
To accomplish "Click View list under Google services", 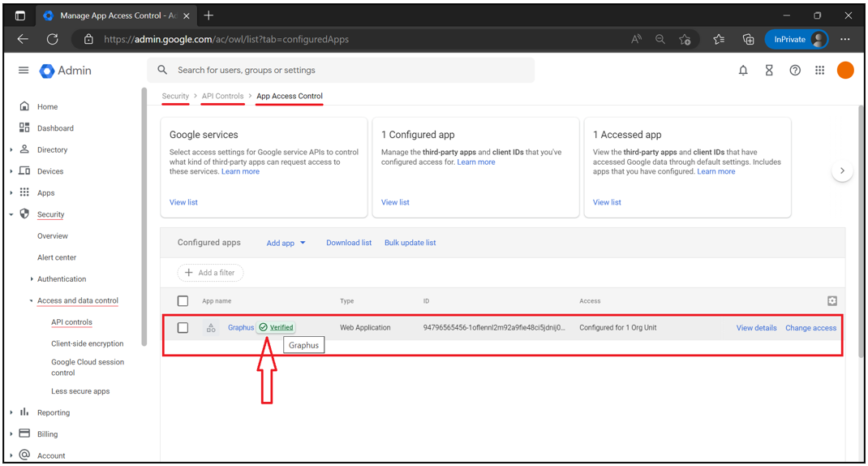I will tap(183, 202).
